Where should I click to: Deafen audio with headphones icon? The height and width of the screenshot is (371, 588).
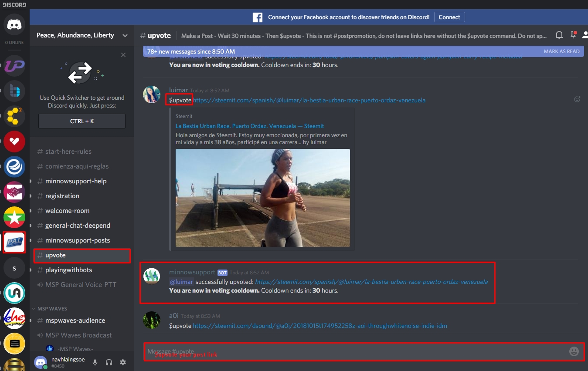(109, 362)
